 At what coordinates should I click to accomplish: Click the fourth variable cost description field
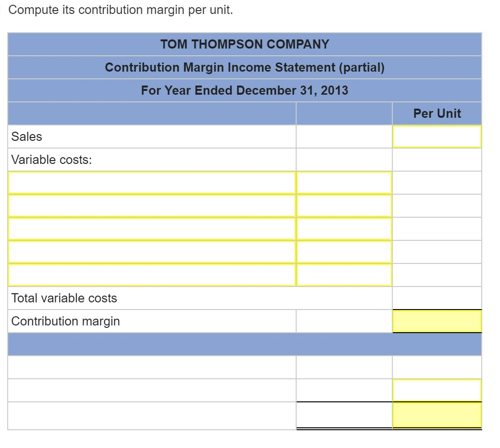click(151, 252)
